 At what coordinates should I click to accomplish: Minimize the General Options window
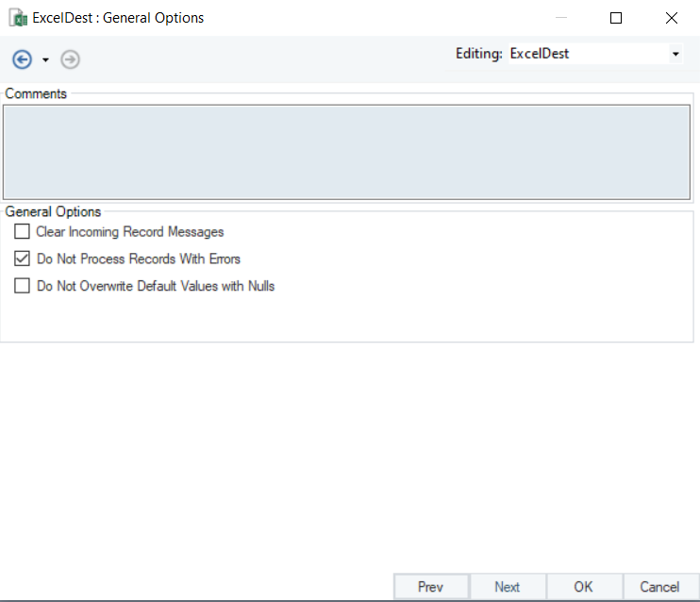pos(561,18)
